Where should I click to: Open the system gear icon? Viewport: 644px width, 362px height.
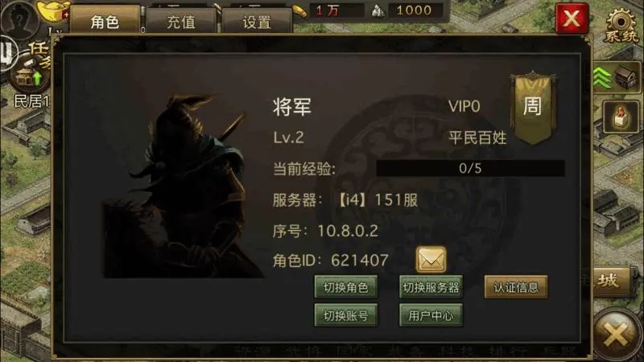tap(621, 25)
